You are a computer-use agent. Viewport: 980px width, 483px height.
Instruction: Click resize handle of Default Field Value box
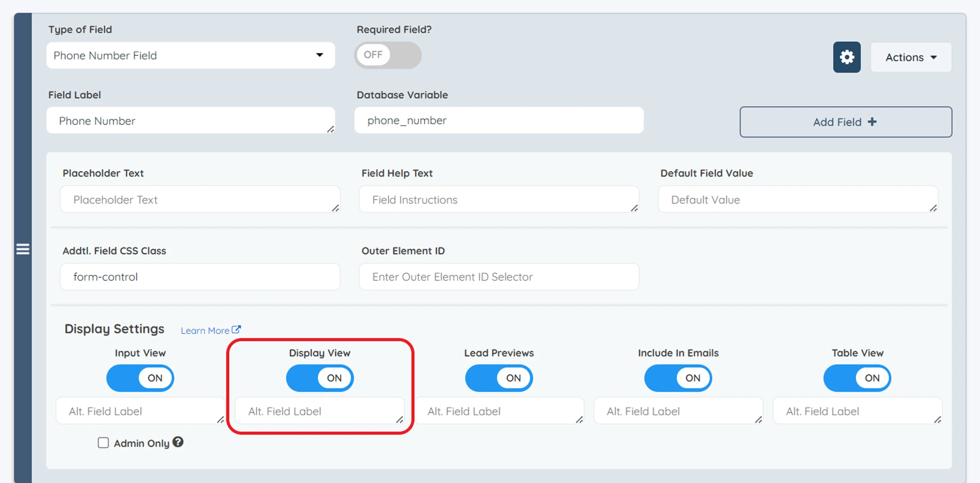(x=933, y=208)
